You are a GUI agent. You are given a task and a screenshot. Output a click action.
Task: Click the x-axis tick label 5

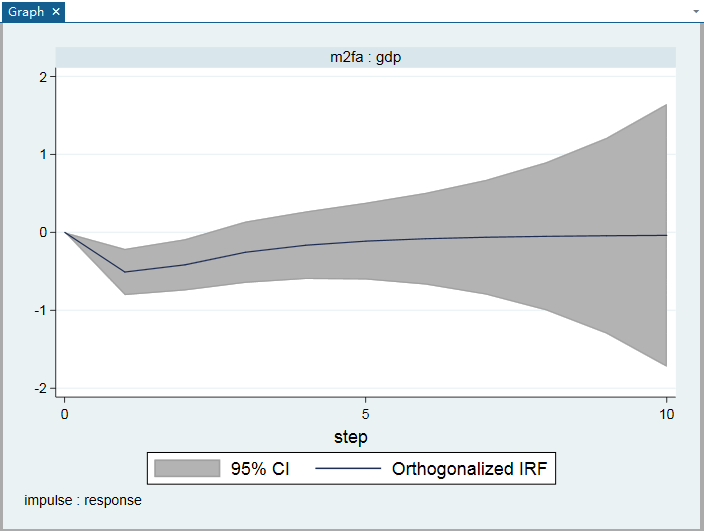366,413
